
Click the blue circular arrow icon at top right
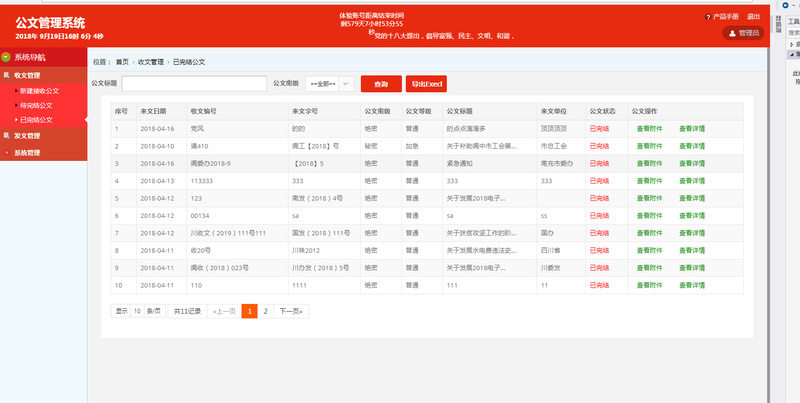(786, 5)
